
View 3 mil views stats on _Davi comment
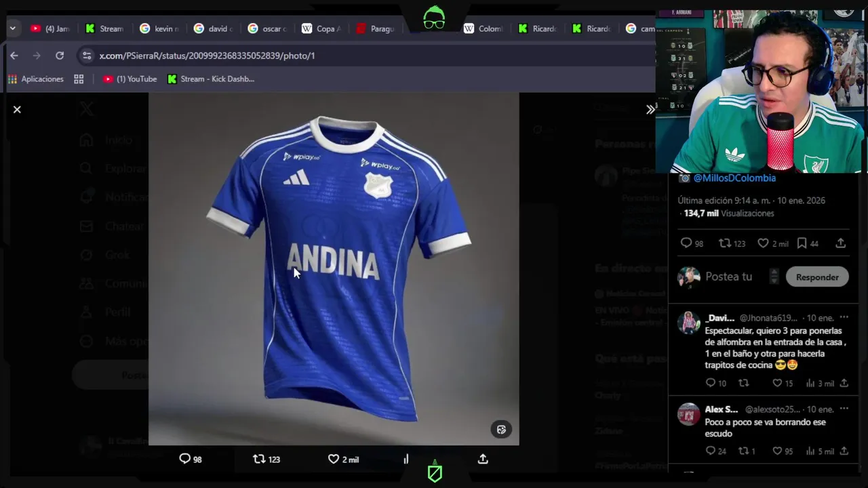point(820,383)
